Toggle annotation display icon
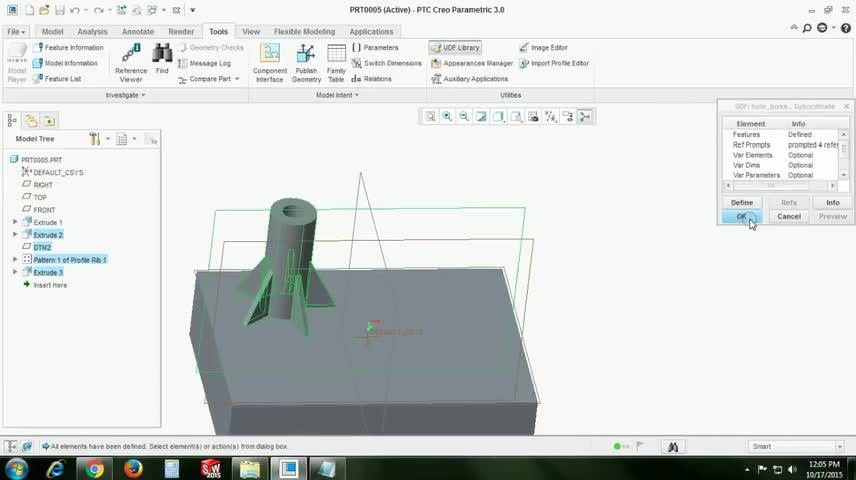 (568, 116)
